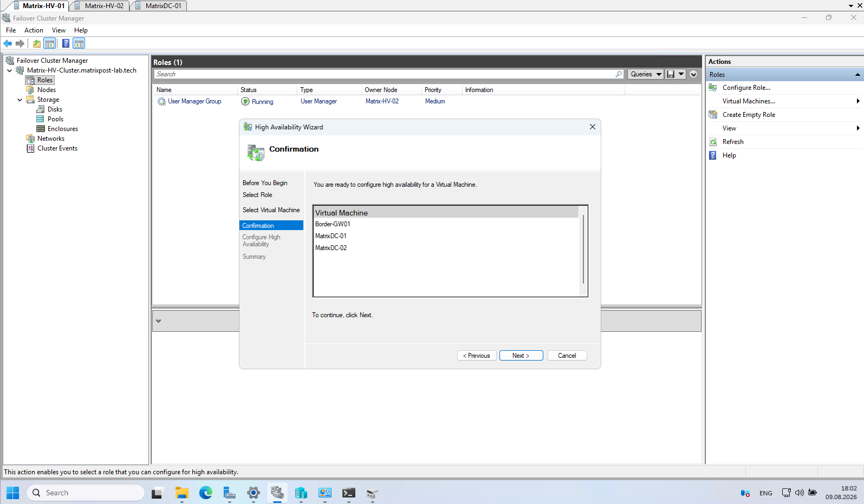
Task: Click the blue Back arrow in the toolbar
Action: click(8, 43)
